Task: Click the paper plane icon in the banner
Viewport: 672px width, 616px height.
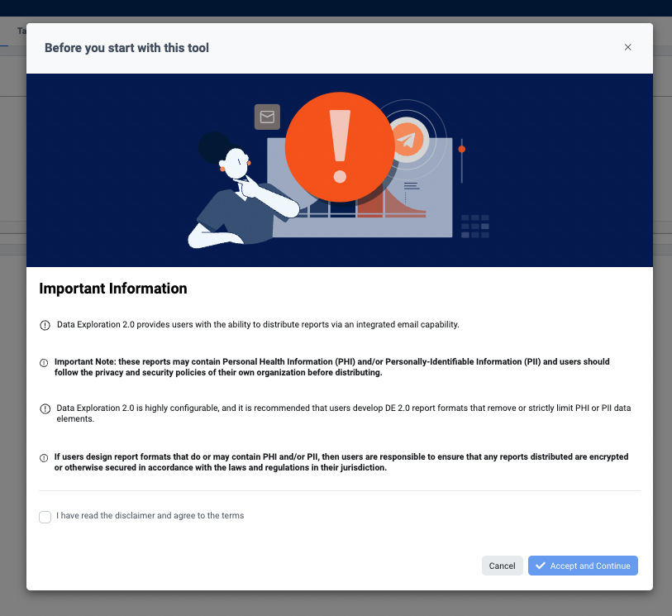Action: (x=406, y=140)
